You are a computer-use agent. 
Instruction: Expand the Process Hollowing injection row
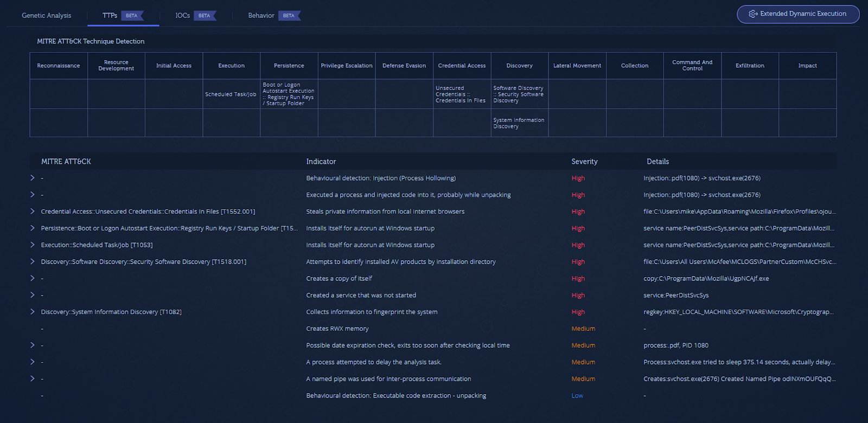(x=33, y=178)
